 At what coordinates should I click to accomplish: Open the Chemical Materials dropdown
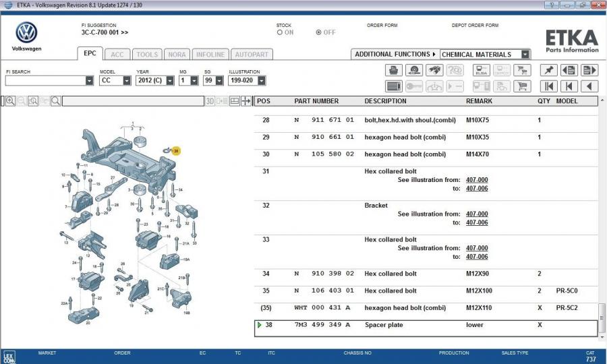coord(525,54)
